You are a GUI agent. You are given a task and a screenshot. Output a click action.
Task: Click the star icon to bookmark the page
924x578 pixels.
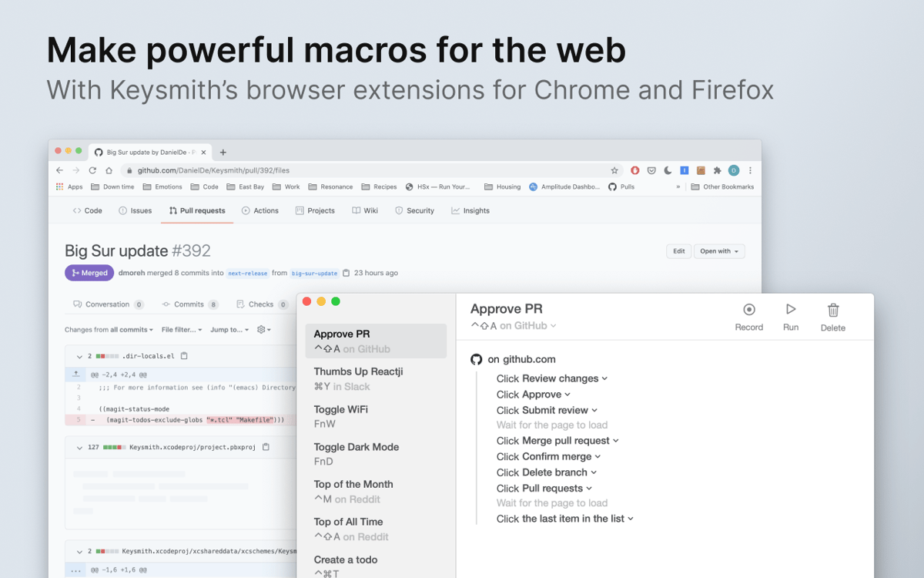point(614,170)
